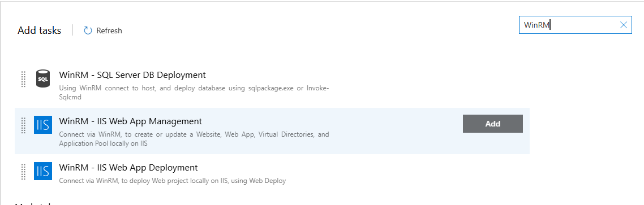The image size is (644, 205).
Task: Grab drag handle of SQL Server DB Deployment
Action: coord(23,78)
